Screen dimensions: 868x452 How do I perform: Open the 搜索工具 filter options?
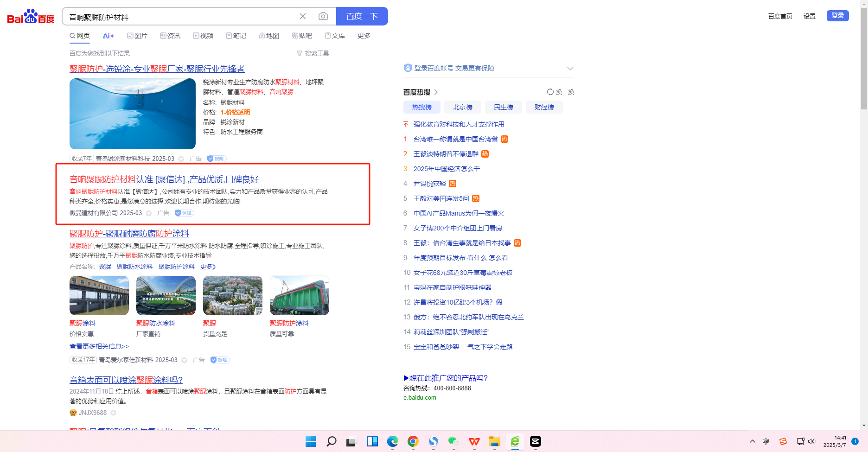(x=313, y=53)
